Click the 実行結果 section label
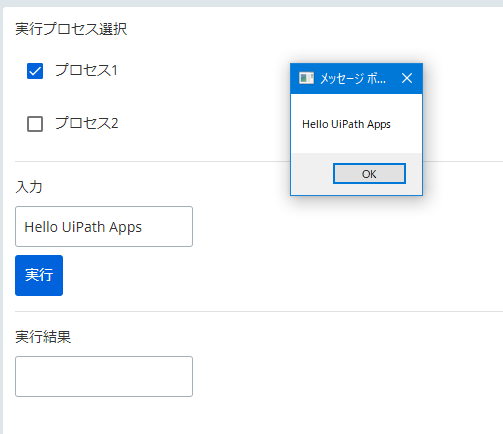Screen dimensions: 503x434 pyautogui.click(x=43, y=337)
